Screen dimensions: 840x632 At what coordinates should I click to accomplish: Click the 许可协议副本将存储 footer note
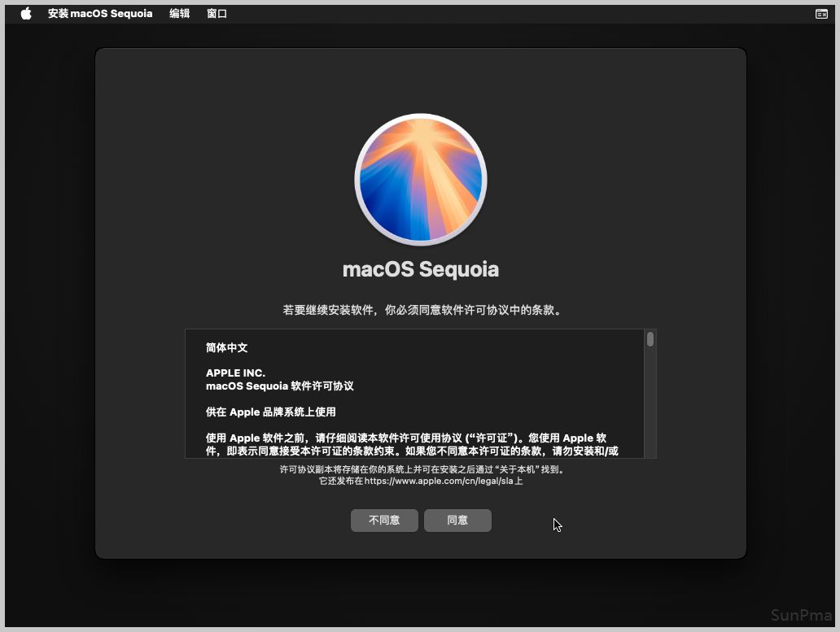click(421, 469)
